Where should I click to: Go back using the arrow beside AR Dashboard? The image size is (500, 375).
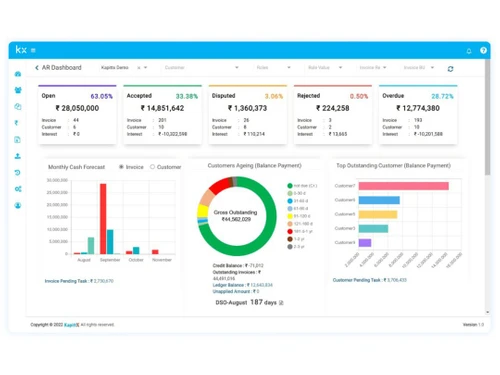click(37, 68)
